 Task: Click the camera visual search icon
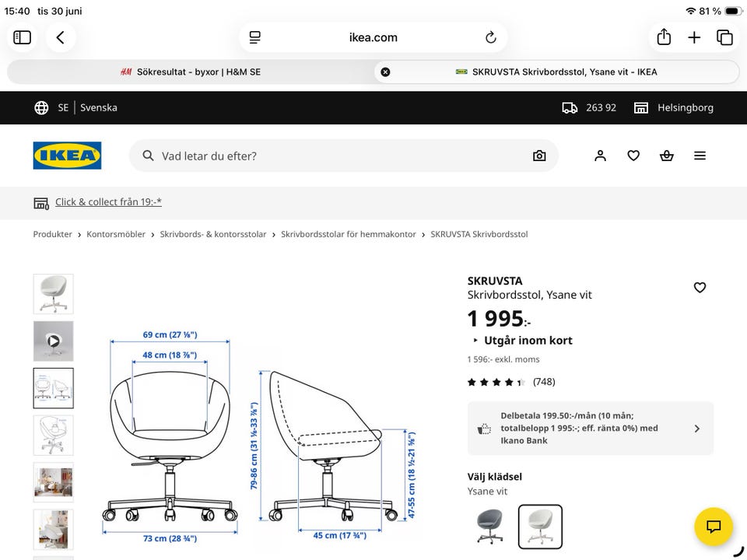click(x=539, y=156)
